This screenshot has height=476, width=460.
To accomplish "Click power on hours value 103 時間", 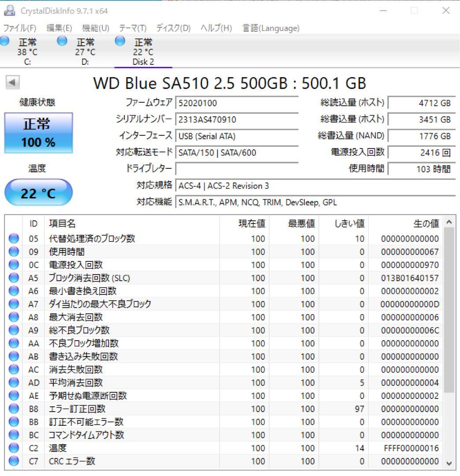I will tap(422, 169).
